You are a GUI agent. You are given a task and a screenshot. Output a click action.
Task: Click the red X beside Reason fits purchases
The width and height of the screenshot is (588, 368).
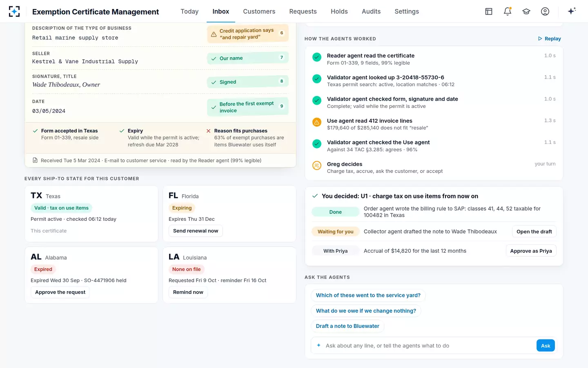click(x=209, y=131)
